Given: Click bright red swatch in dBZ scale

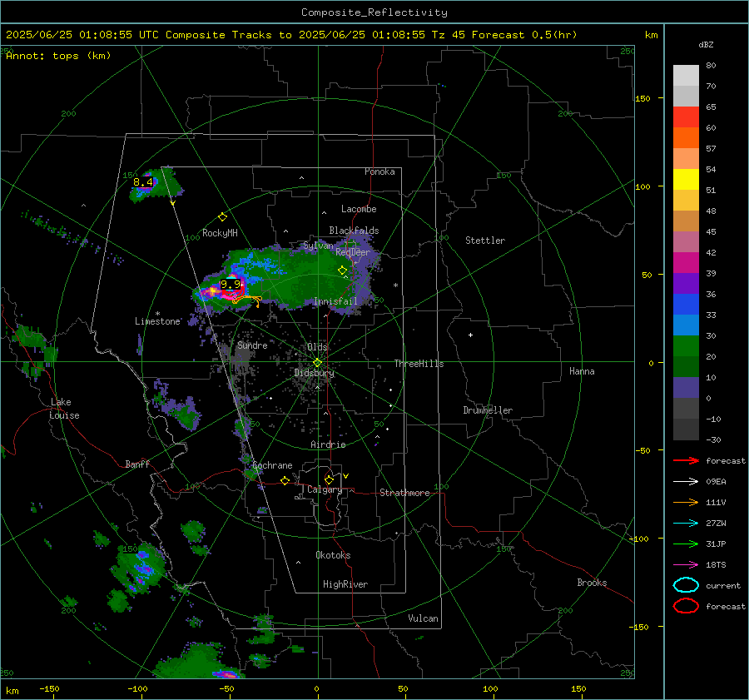Looking at the screenshot, I should pyautogui.click(x=686, y=117).
